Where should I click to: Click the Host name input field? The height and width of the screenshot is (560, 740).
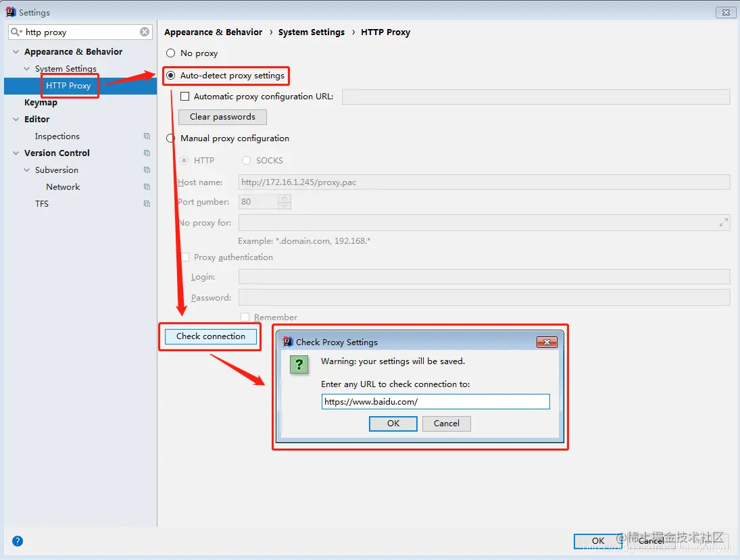tap(484, 182)
